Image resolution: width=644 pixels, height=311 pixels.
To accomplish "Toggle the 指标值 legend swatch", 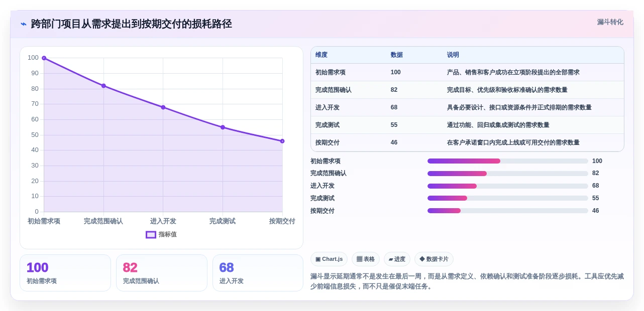I will point(151,234).
